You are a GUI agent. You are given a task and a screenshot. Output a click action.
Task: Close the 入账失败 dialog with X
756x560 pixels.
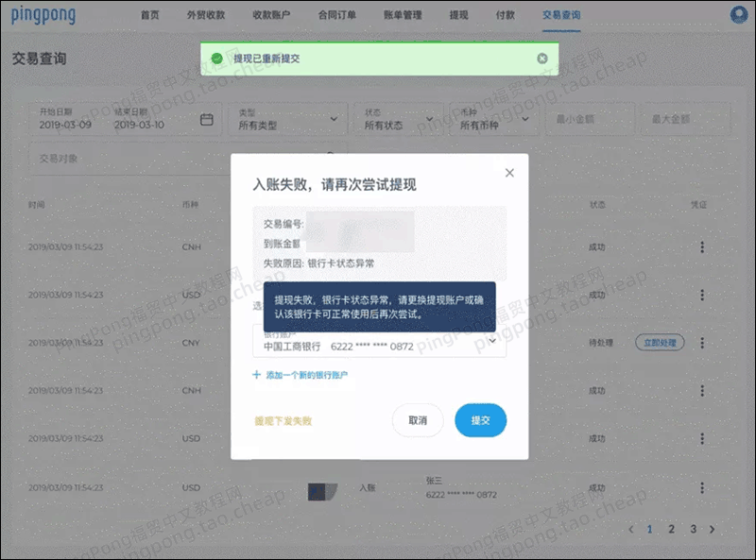tap(509, 173)
